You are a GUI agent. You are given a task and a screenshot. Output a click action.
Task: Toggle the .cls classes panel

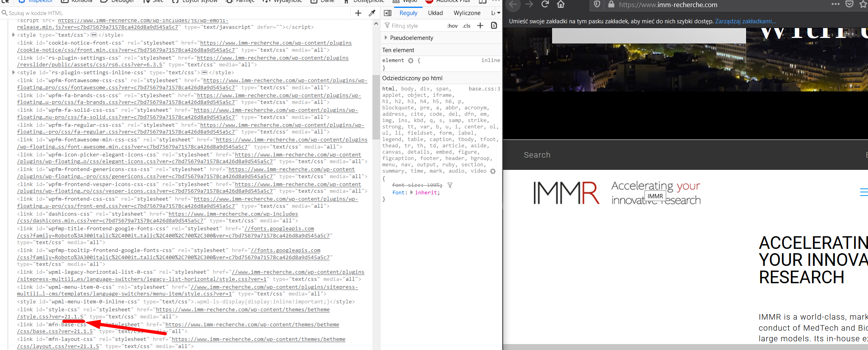(x=466, y=26)
